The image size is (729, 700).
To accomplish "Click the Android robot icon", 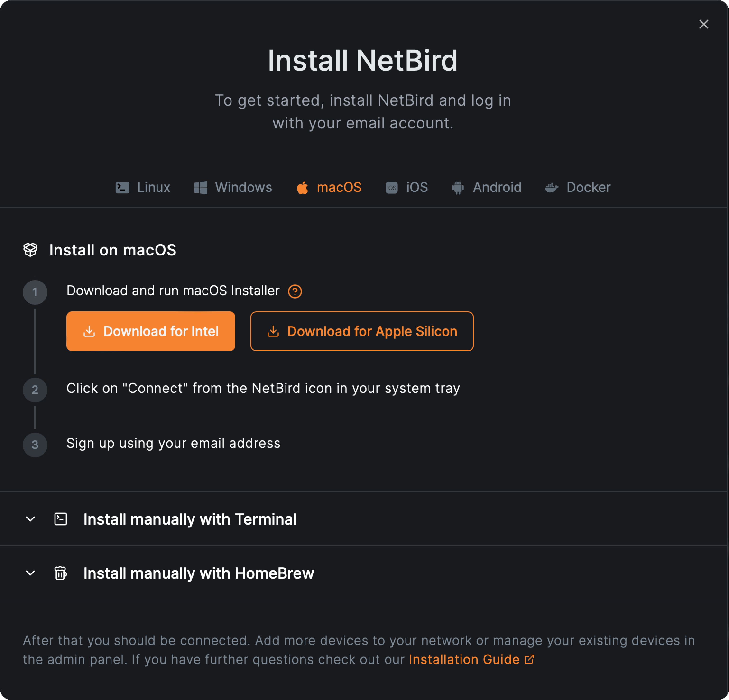I will 458,188.
